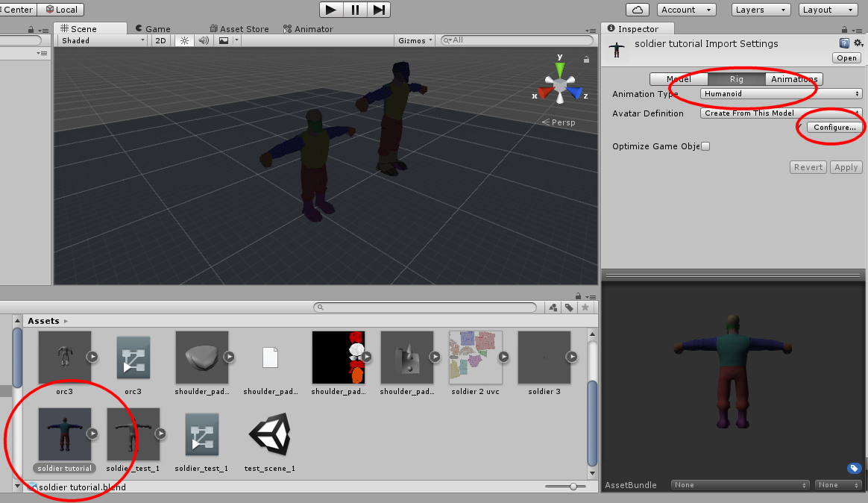Open the AssetBundle name dropdown
This screenshot has height=503, width=868.
point(740,485)
